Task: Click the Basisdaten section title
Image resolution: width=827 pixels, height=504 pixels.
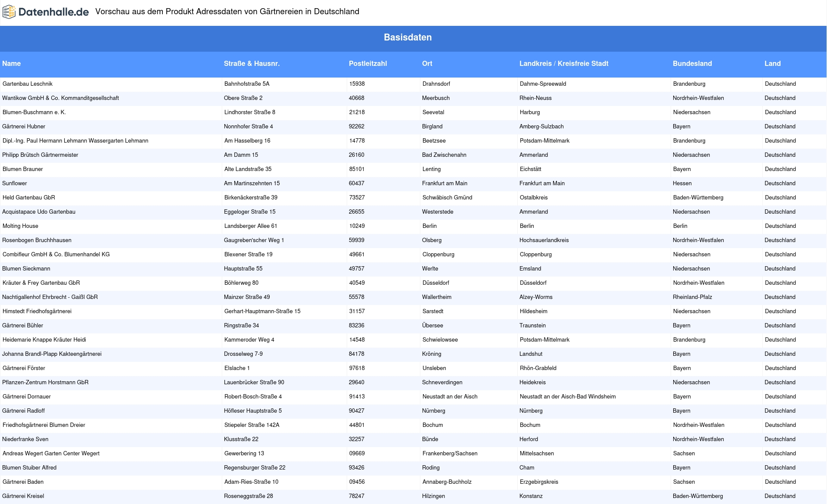Action: (x=407, y=37)
